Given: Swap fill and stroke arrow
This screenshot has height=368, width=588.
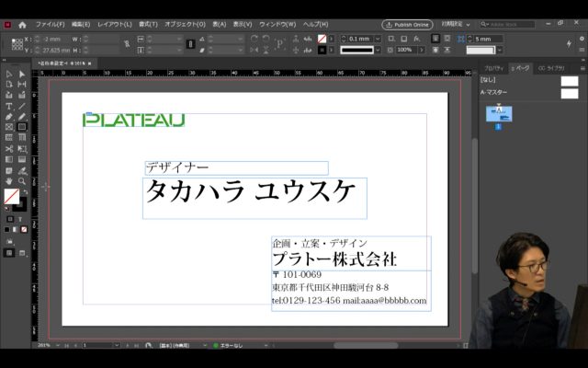Looking at the screenshot, I should [x=25, y=192].
